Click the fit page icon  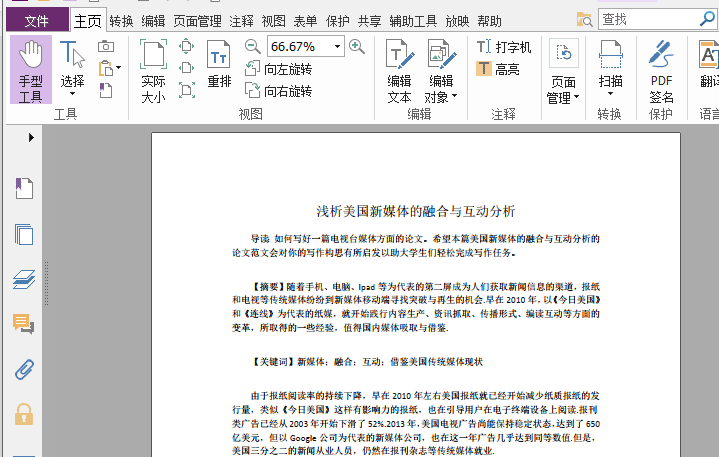[186, 46]
